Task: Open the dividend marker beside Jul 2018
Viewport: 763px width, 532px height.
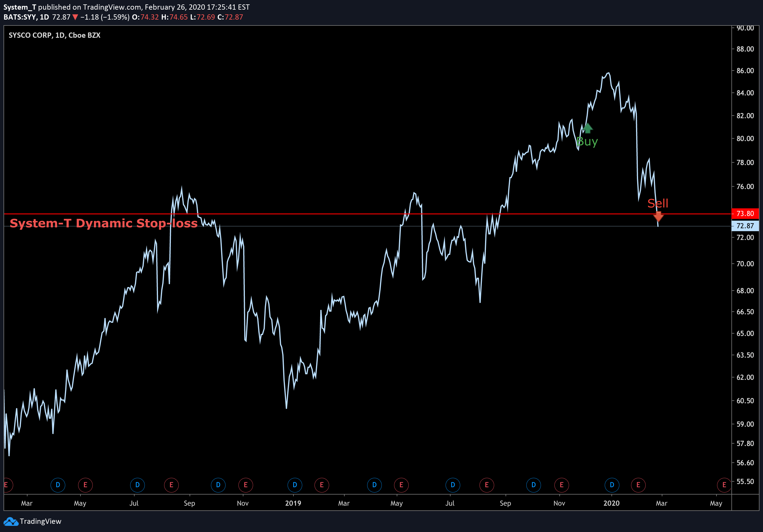Action: coord(137,485)
